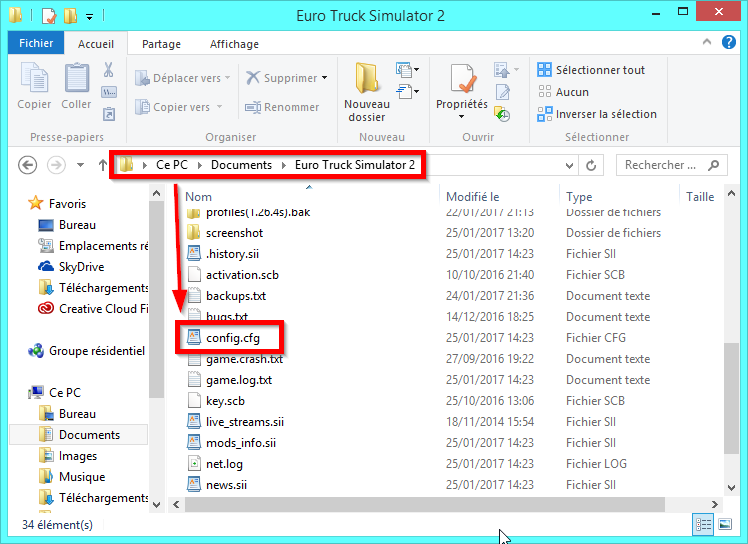The image size is (748, 544).
Task: Click the scissors Cut icon
Action: tap(109, 70)
